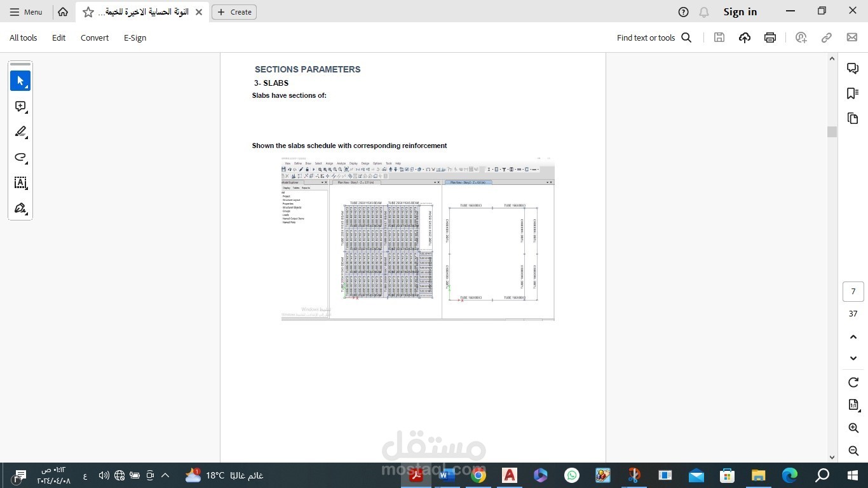
Task: Open Windows taskbar search
Action: [x=822, y=475]
